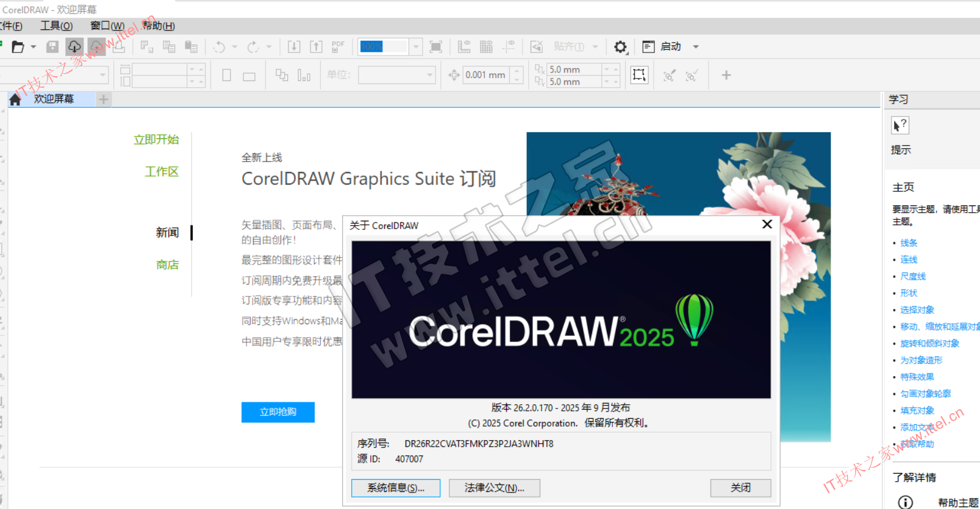Open the 启动 launcher dropdown arrow
This screenshot has height=509, width=980.
(x=696, y=47)
